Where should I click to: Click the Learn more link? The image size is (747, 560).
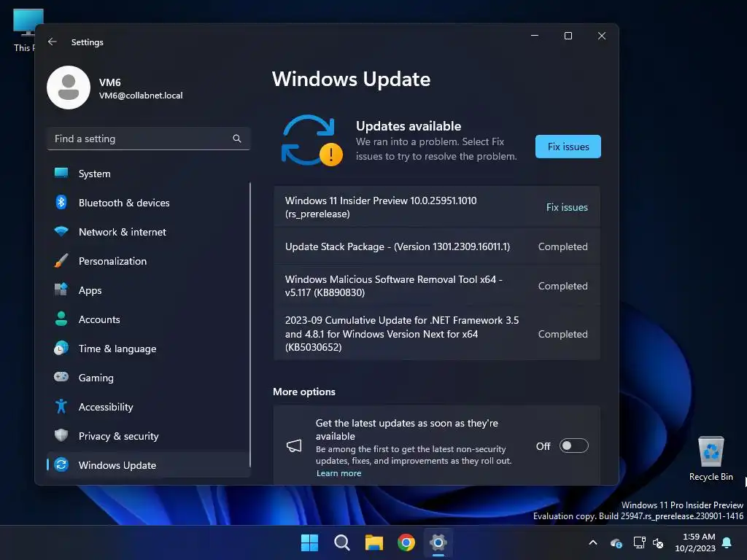(338, 473)
